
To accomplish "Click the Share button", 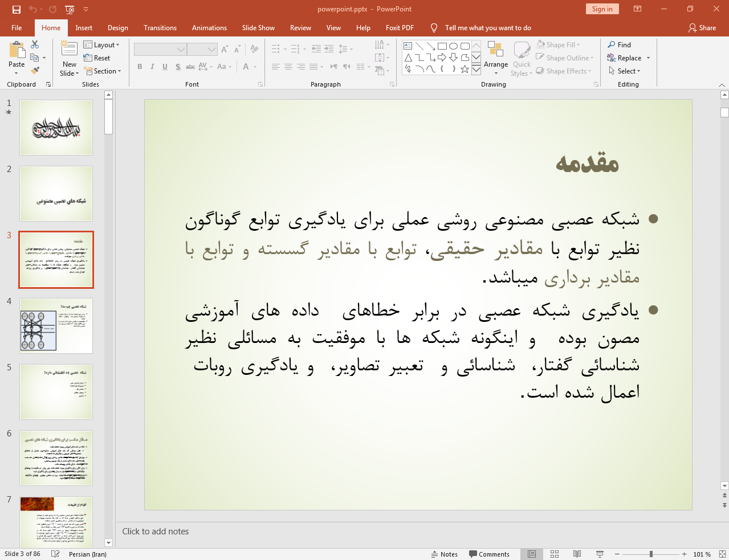I will pyautogui.click(x=702, y=28).
